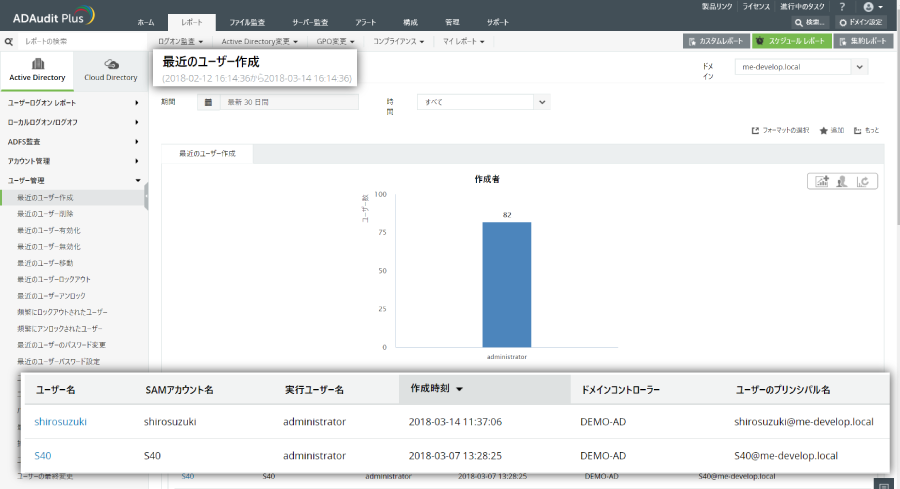
Task: Click the user silhouette chart icon
Action: (842, 181)
